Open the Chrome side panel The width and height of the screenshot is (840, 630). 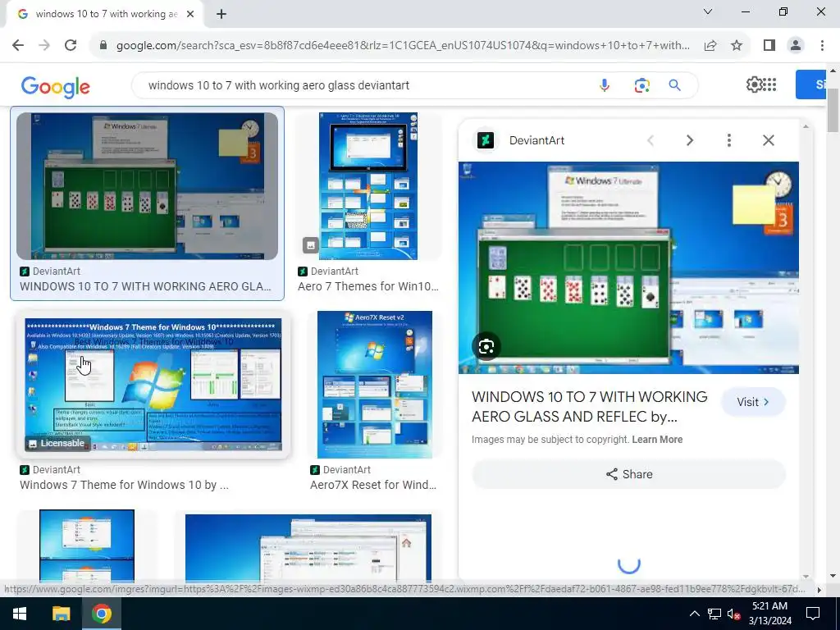click(x=769, y=45)
